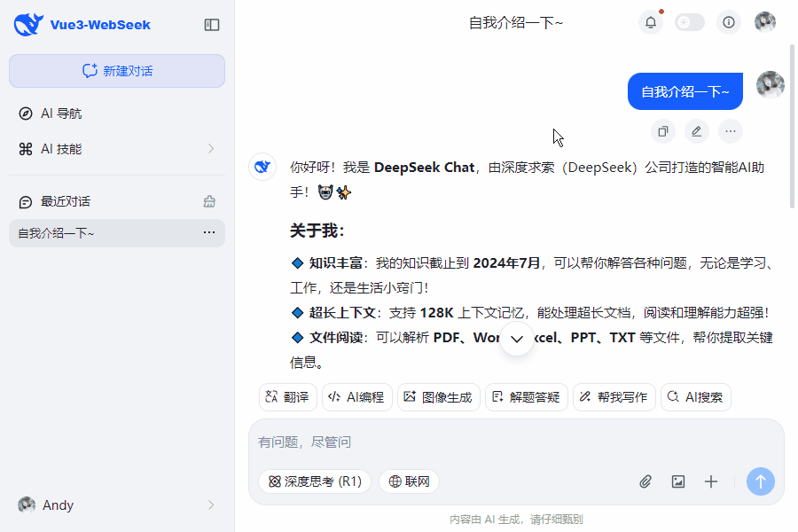Choose the AI编程 quick action
The height and width of the screenshot is (532, 798).
[357, 397]
